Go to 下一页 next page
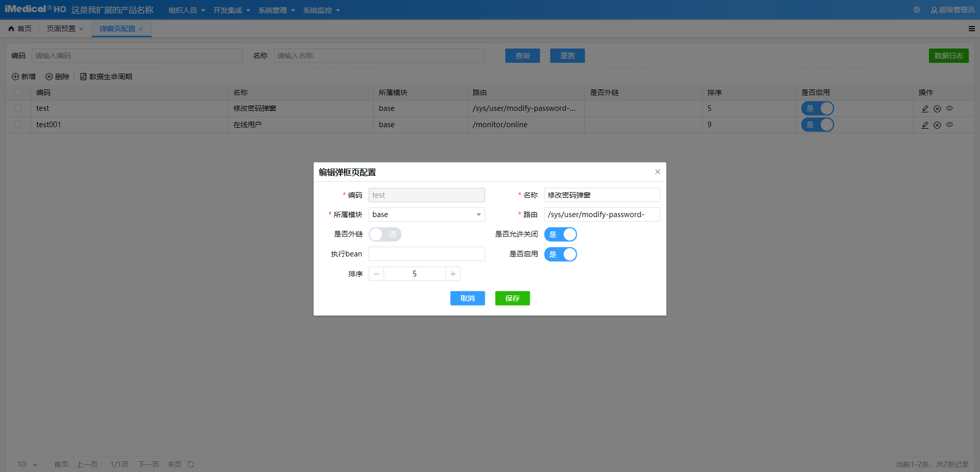This screenshot has width=980, height=472. (x=149, y=464)
